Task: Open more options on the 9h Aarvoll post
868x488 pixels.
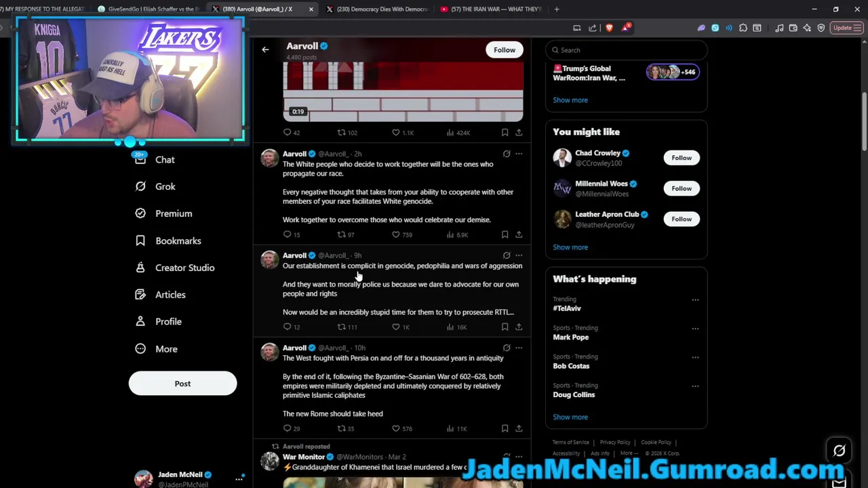Action: coord(519,256)
